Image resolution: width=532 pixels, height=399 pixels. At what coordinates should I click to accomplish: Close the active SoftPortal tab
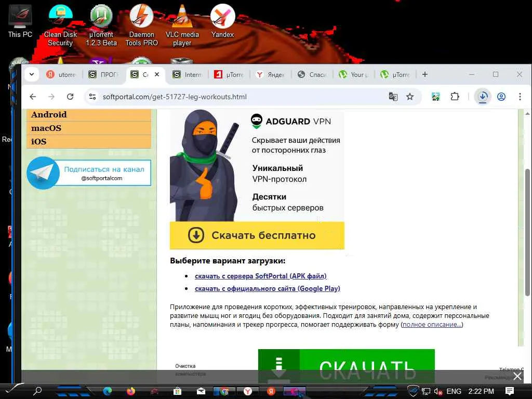tap(157, 74)
